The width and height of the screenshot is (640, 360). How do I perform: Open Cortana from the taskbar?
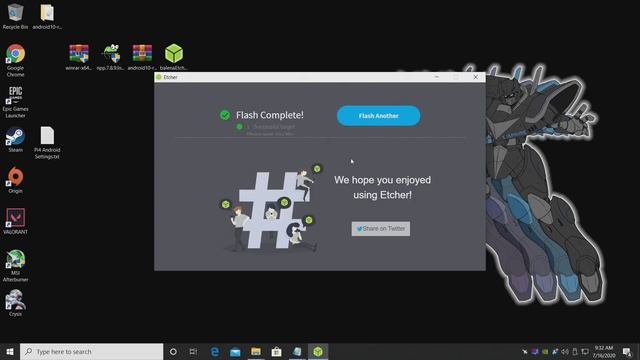[173, 351]
